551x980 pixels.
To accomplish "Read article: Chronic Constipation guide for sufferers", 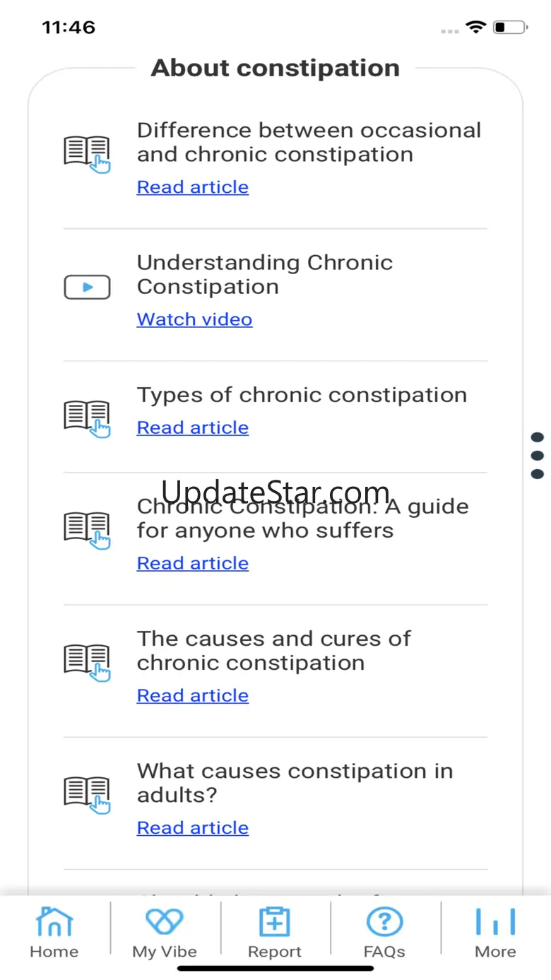I will [x=193, y=563].
